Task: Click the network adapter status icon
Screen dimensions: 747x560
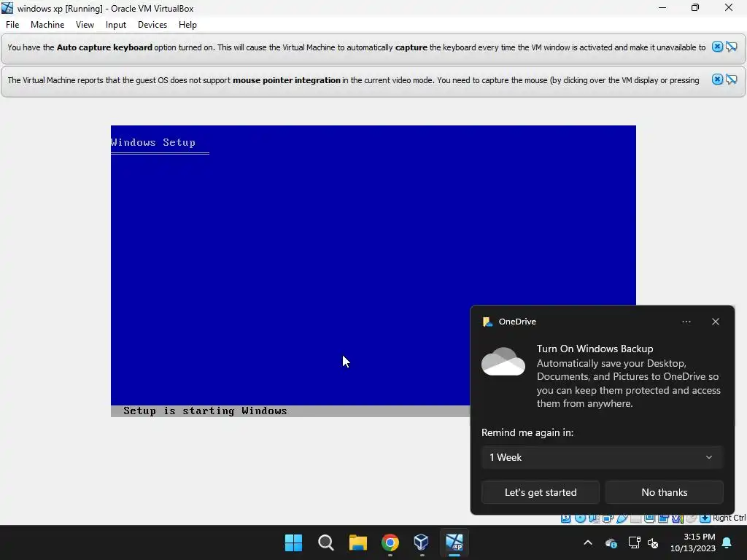Action: pyautogui.click(x=608, y=518)
